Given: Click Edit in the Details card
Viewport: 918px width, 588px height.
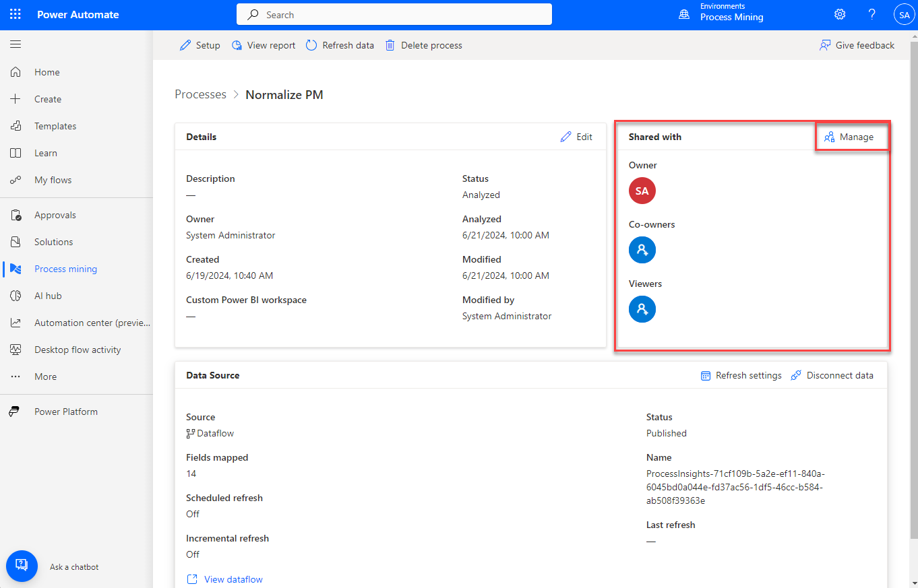Looking at the screenshot, I should [576, 137].
